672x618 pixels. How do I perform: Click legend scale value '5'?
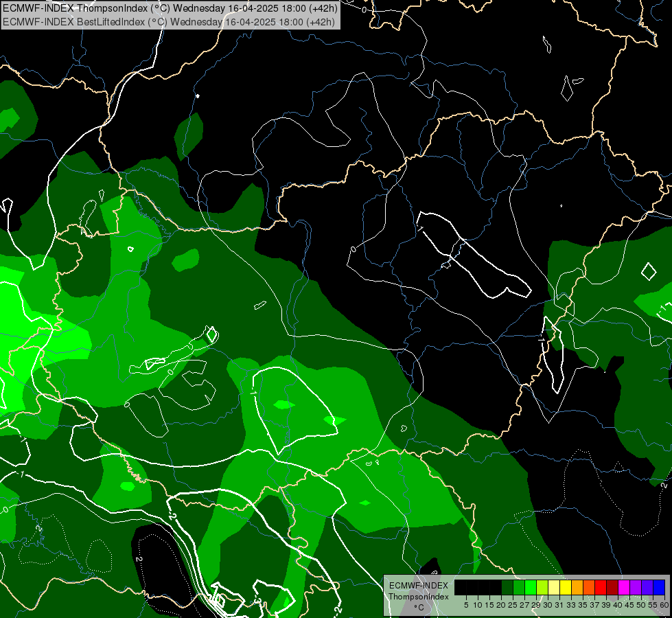point(466,605)
